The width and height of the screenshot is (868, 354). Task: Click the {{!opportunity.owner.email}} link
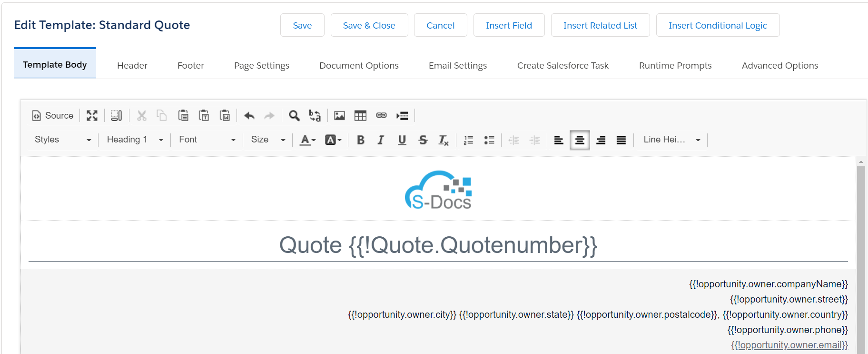point(789,345)
